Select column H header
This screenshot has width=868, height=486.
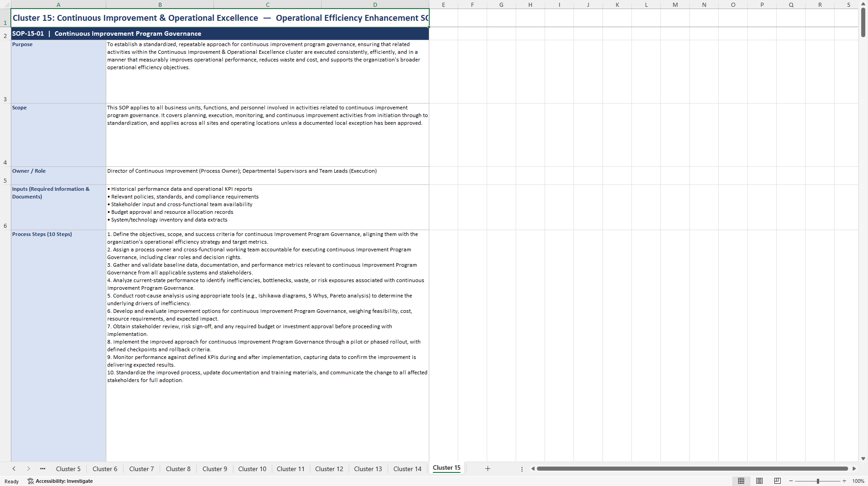(x=530, y=5)
